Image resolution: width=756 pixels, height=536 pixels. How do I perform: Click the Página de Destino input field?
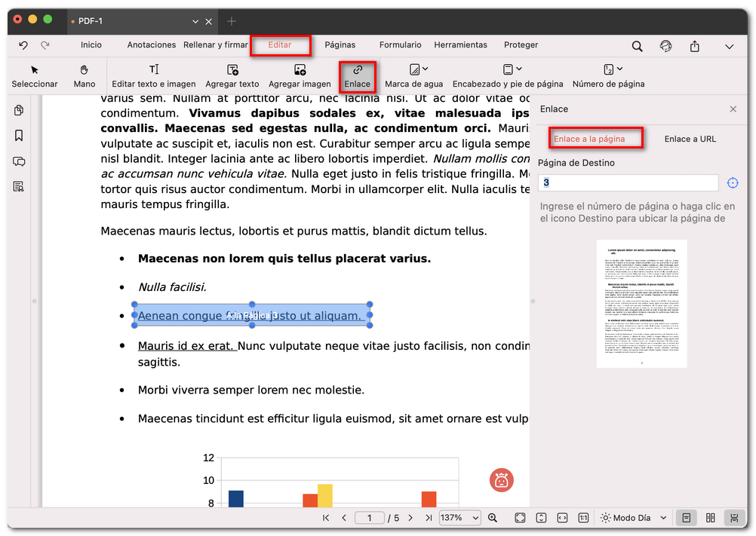click(628, 183)
